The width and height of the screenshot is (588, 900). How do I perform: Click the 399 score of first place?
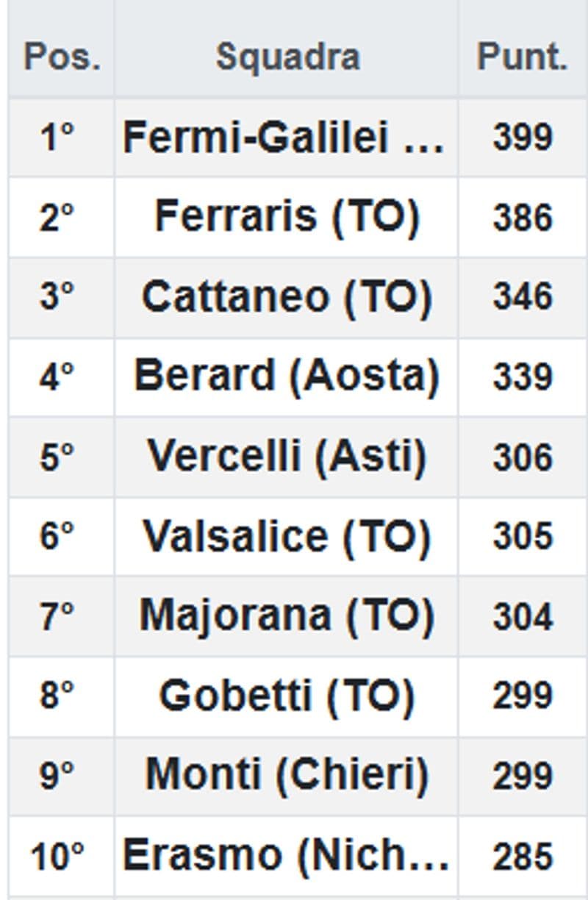coord(522,137)
